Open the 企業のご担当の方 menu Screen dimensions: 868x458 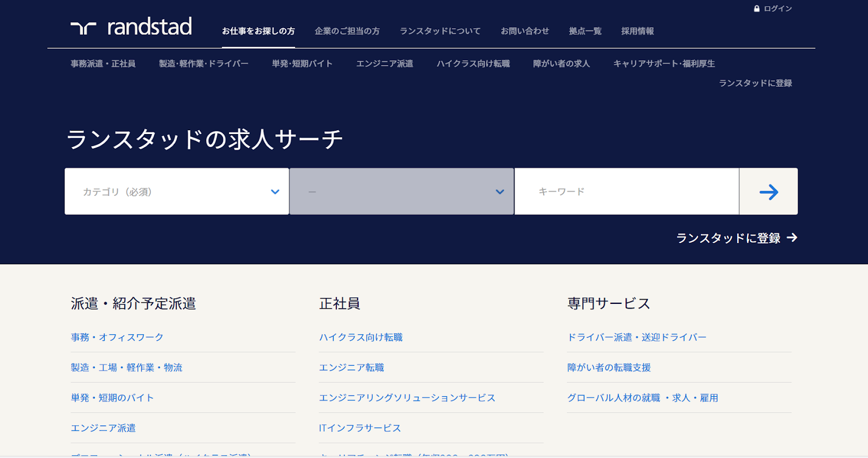click(x=347, y=31)
